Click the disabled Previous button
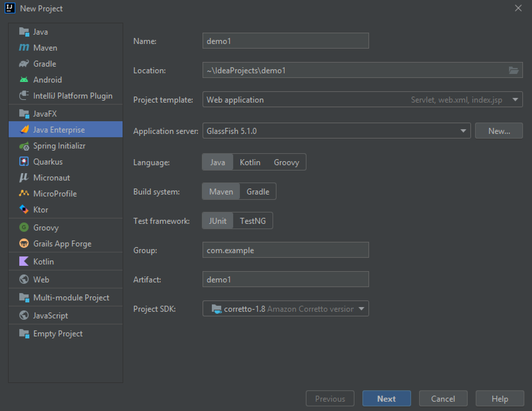The height and width of the screenshot is (411, 532). point(330,399)
